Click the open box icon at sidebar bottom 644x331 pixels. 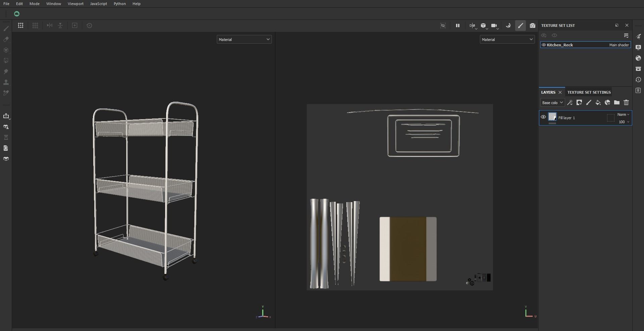click(x=6, y=159)
